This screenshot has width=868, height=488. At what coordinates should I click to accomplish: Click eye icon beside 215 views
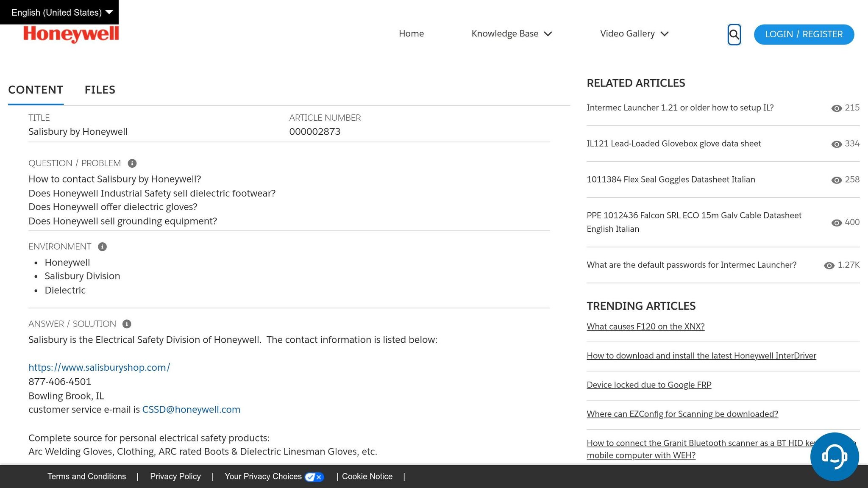pyautogui.click(x=836, y=108)
